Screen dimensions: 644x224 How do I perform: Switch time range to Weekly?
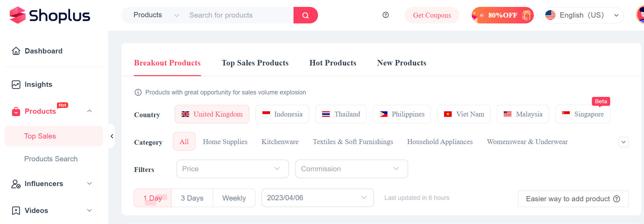234,198
